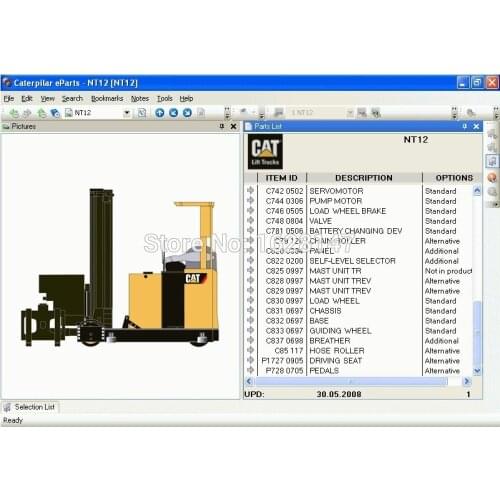This screenshot has width=500, height=500.
Task: Click arrow icon for VALVE row
Action: pyautogui.click(x=250, y=220)
